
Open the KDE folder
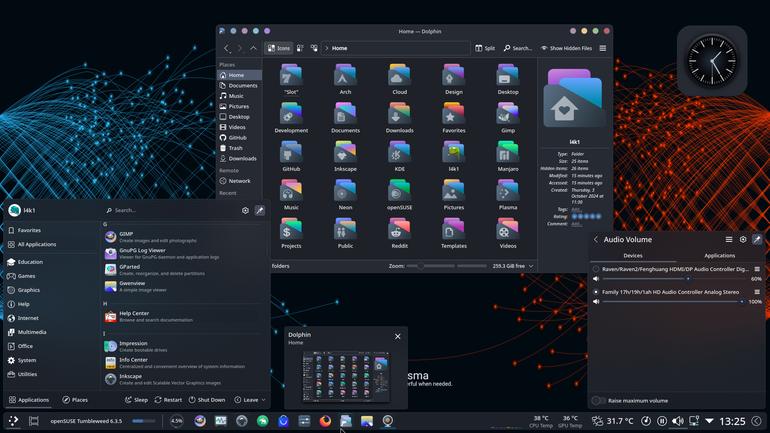[399, 156]
